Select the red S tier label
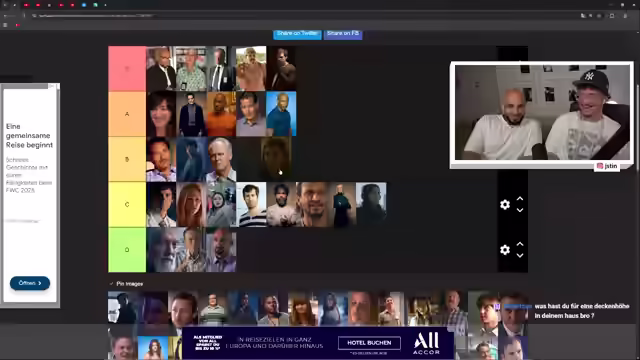 (x=127, y=69)
